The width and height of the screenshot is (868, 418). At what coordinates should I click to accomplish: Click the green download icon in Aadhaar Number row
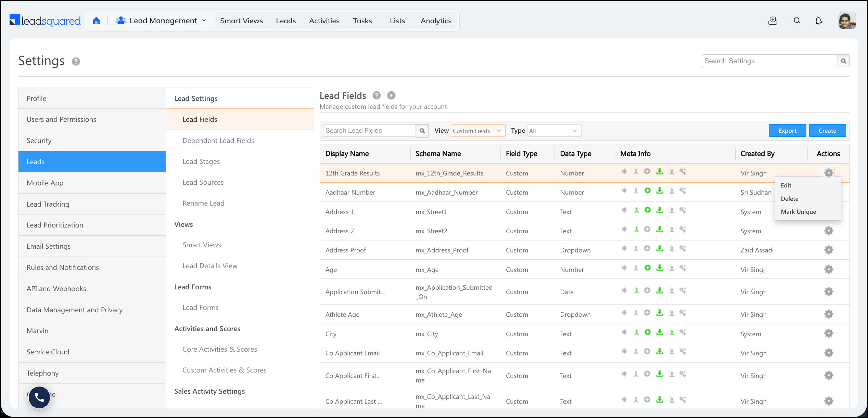pos(660,191)
